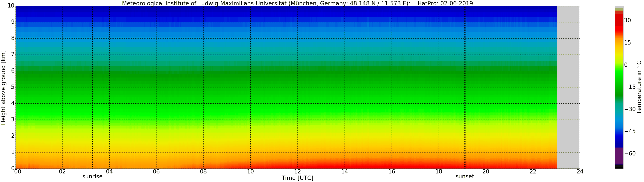Viewport: 644px width, 182px height.
Task: Click the plot title showing HatPro date
Action: (x=297, y=3)
